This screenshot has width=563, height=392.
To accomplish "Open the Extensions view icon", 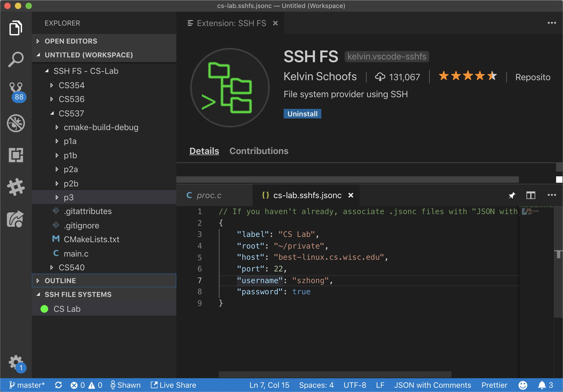I will [16, 155].
